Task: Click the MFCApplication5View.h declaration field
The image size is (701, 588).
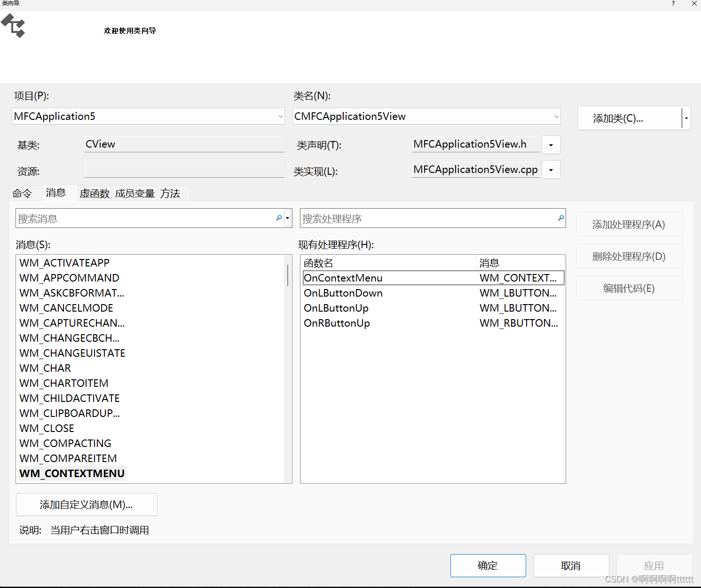Action: [x=476, y=144]
